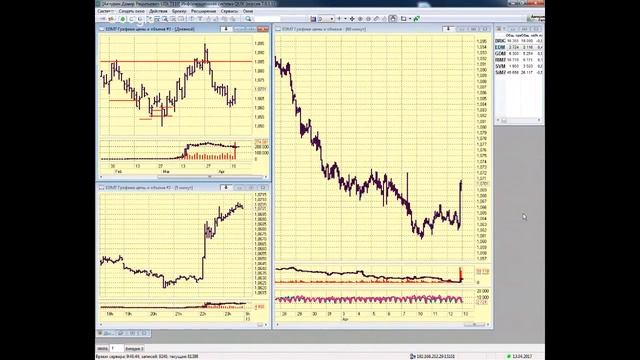This screenshot has width=640, height=360.
Task: Select the GDM row in the quotes table
Action: click(x=519, y=53)
